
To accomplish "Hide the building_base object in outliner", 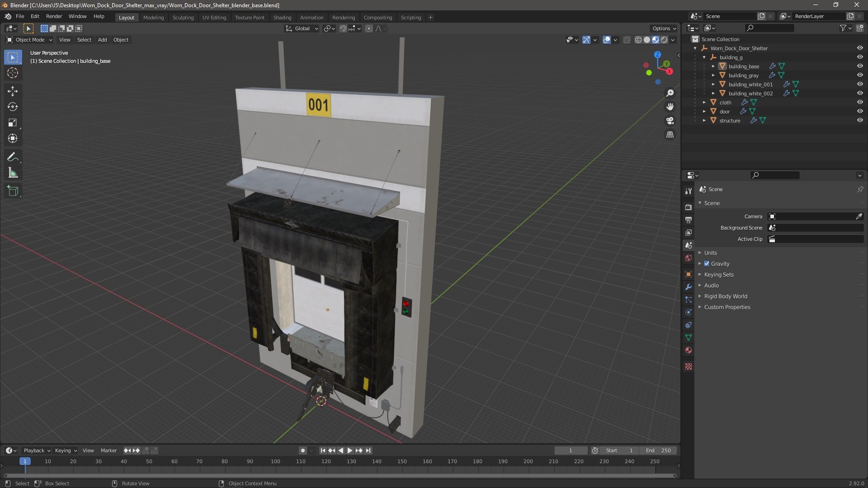I will click(860, 66).
